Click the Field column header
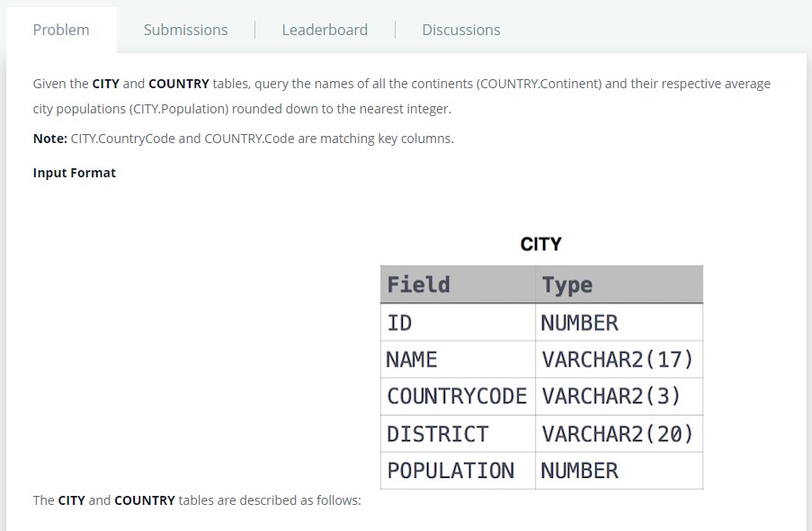812x531 pixels. tap(418, 284)
